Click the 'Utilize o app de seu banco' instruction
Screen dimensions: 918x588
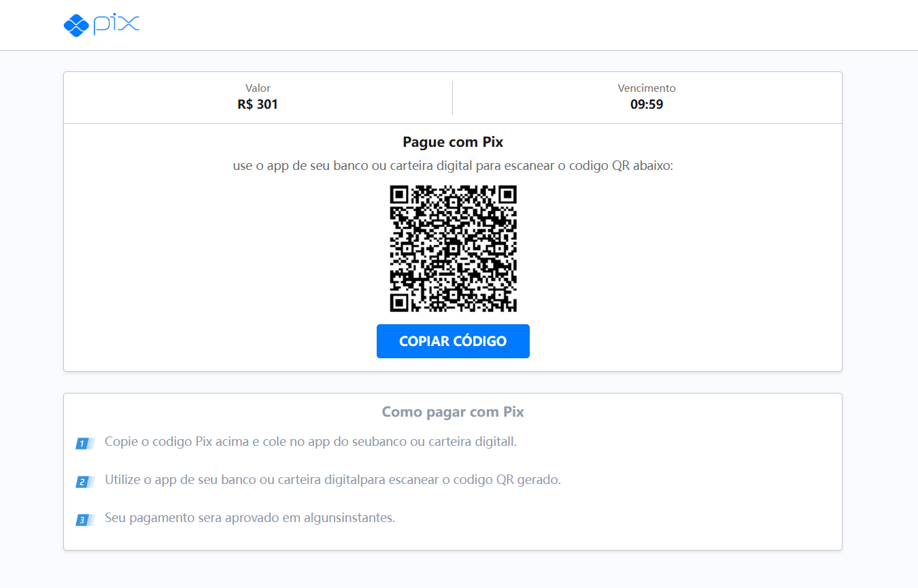pos(333,480)
